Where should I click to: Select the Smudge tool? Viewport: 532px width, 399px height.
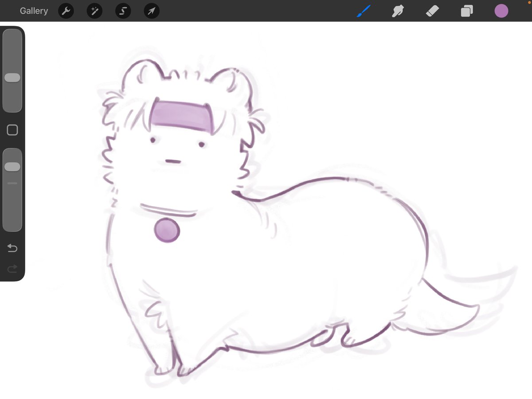(x=398, y=11)
